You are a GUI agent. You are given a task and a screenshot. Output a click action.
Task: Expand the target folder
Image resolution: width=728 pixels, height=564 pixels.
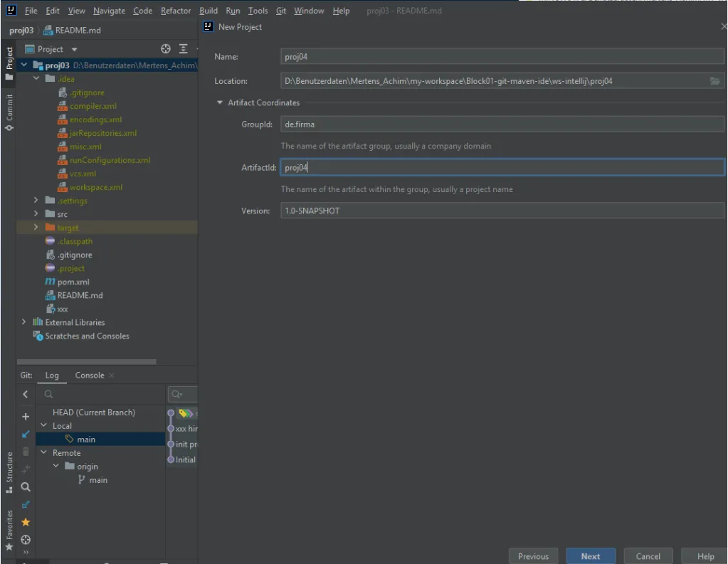pyautogui.click(x=36, y=227)
